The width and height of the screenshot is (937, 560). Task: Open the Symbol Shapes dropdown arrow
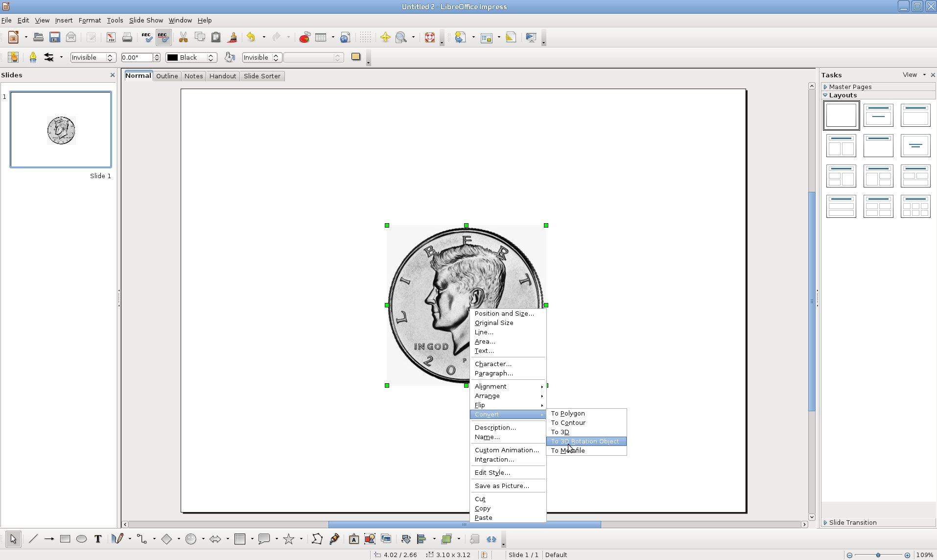pos(203,539)
